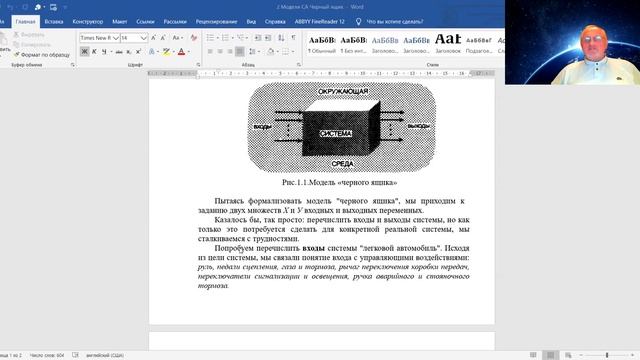640x360 pixels.
Task: Increase paragraph indent
Action: (x=268, y=38)
